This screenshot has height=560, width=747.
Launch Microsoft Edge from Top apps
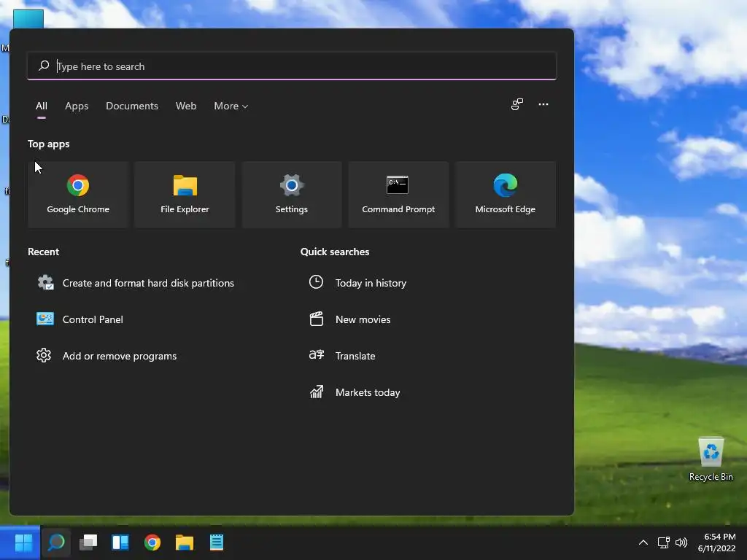pyautogui.click(x=506, y=194)
